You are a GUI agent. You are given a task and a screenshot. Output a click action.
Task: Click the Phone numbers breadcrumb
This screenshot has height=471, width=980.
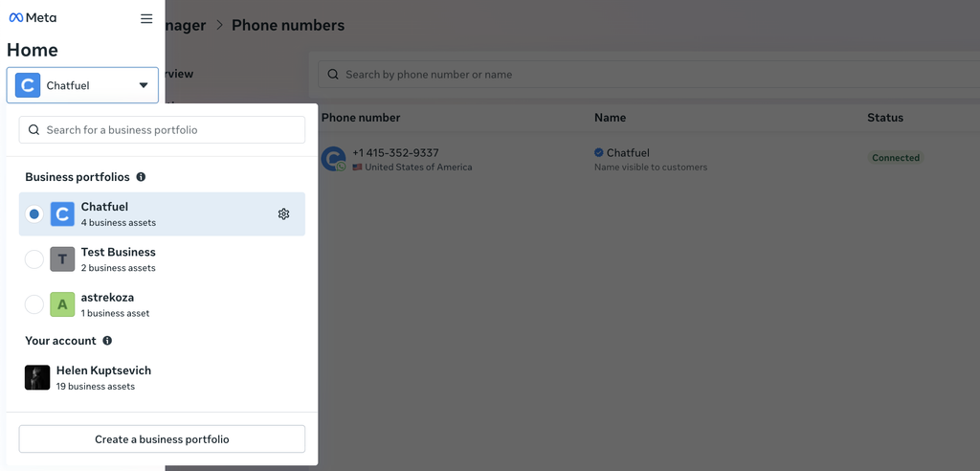coord(288,26)
